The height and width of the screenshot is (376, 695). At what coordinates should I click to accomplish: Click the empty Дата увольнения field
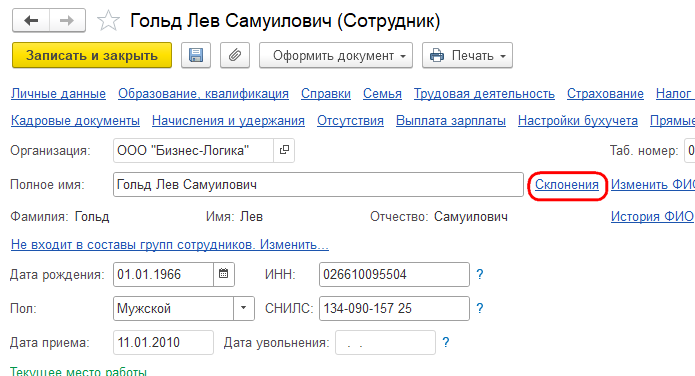pyautogui.click(x=385, y=342)
